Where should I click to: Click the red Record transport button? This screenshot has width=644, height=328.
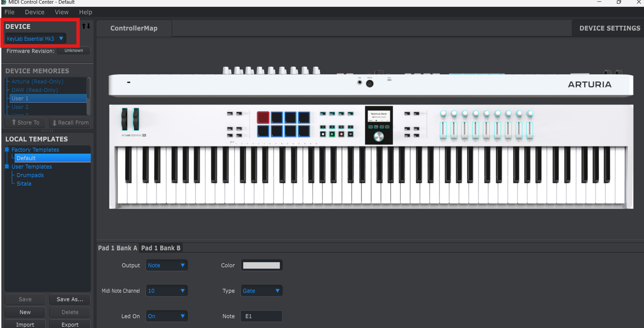point(341,134)
